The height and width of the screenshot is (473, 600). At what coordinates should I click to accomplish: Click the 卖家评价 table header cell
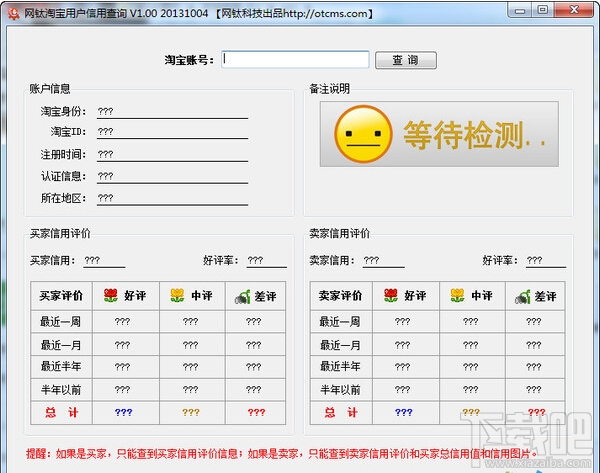341,296
